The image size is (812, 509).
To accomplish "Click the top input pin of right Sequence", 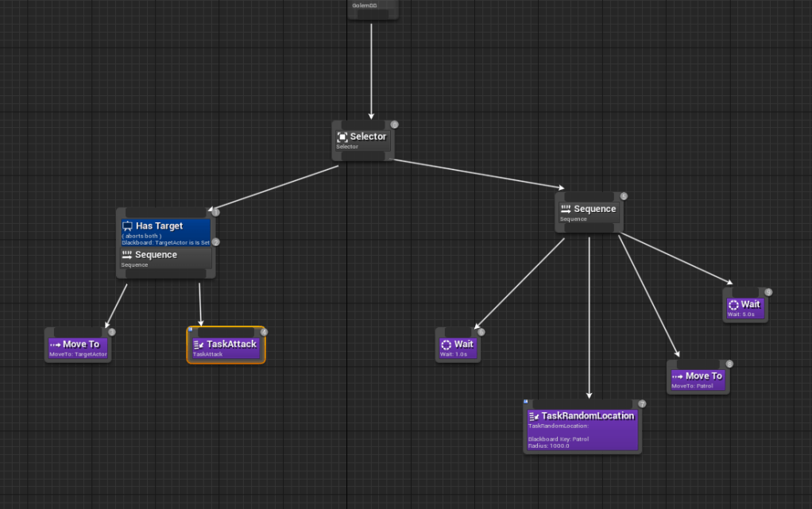I will 589,195.
